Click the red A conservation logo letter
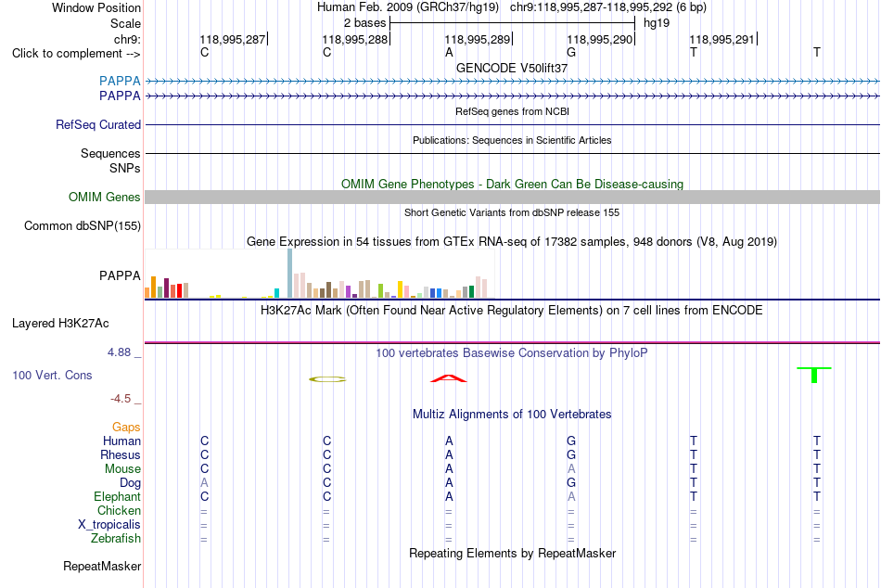Screen dimensions: 881x588 coord(448,378)
